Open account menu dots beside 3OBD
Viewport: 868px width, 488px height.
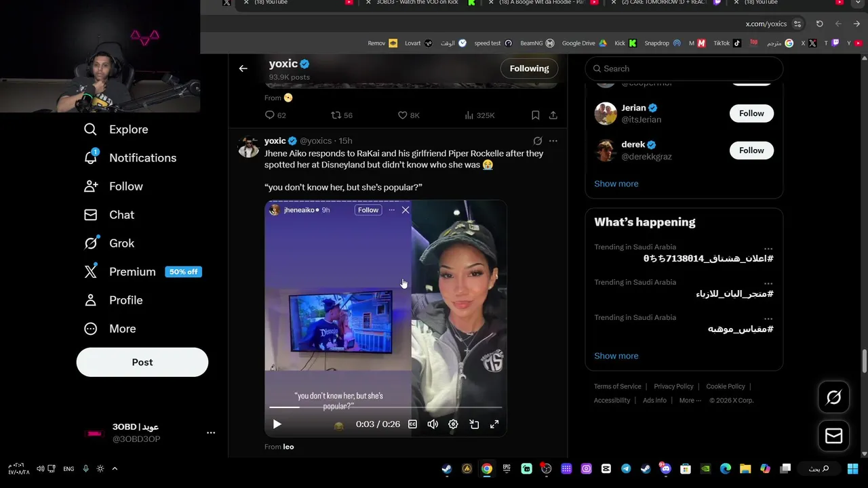(x=211, y=432)
